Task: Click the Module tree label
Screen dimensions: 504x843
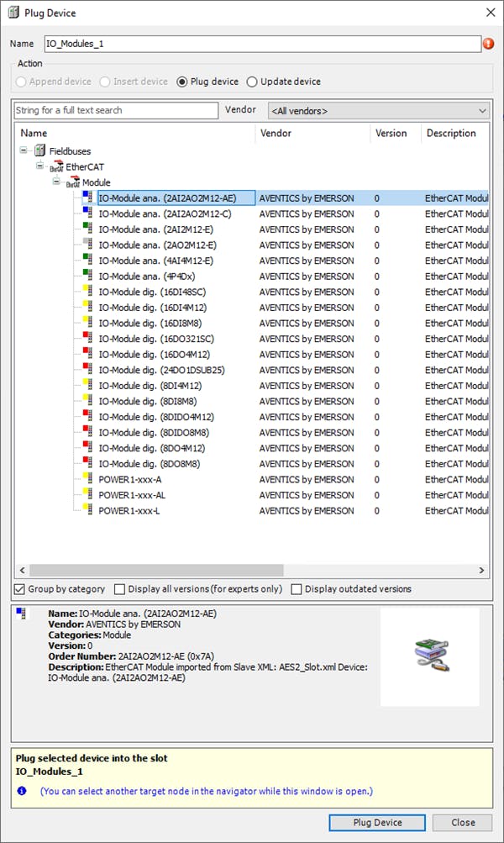Action: (x=96, y=182)
